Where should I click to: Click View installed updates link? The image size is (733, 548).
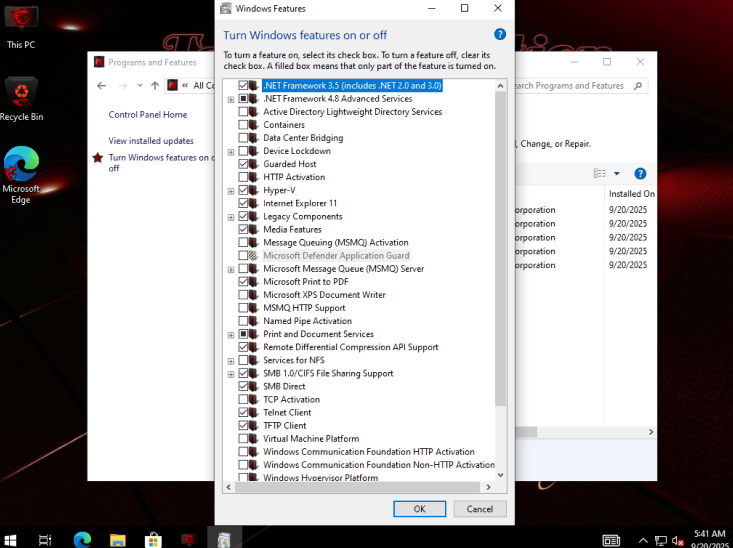pos(151,141)
